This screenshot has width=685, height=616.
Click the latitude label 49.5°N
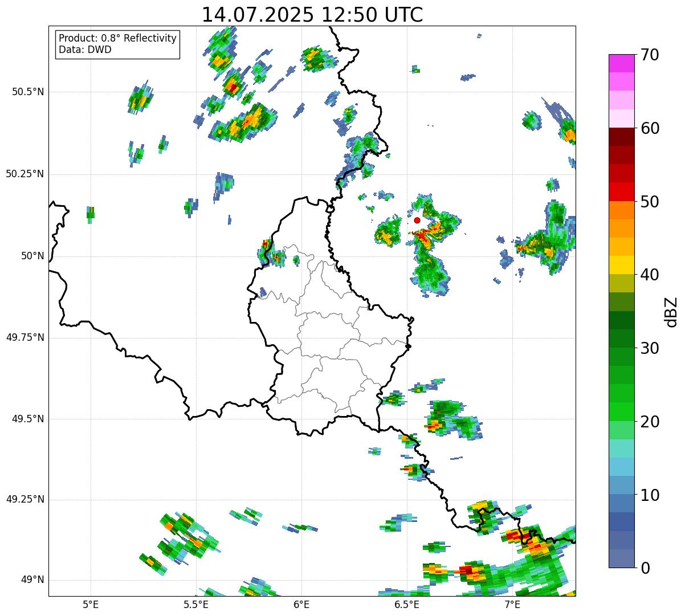coord(28,419)
